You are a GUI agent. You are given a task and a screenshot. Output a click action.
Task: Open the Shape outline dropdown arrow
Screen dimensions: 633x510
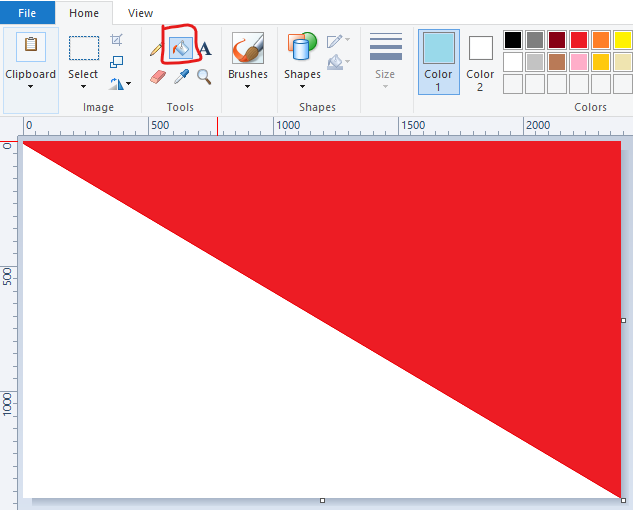point(348,40)
